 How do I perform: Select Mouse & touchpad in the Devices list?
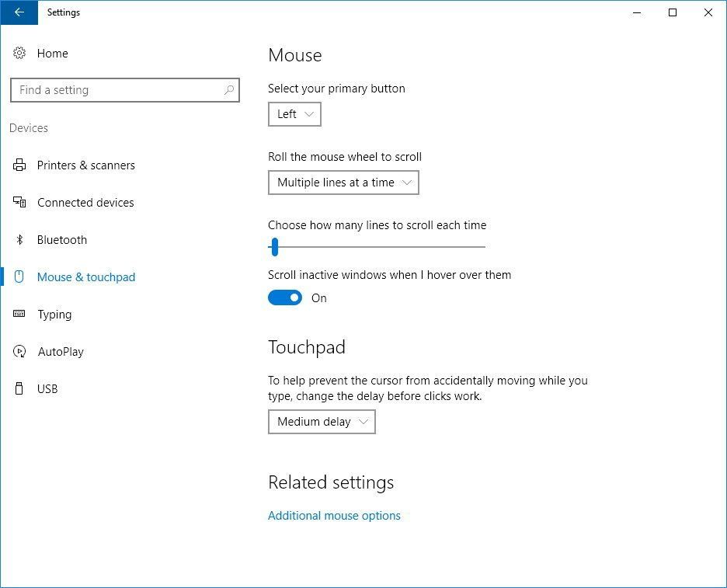point(86,277)
